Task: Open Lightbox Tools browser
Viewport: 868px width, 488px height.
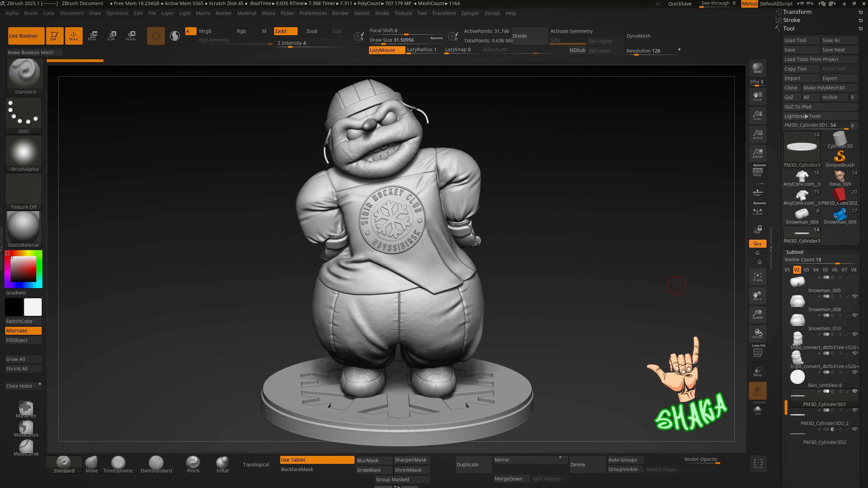Action: pyautogui.click(x=802, y=116)
